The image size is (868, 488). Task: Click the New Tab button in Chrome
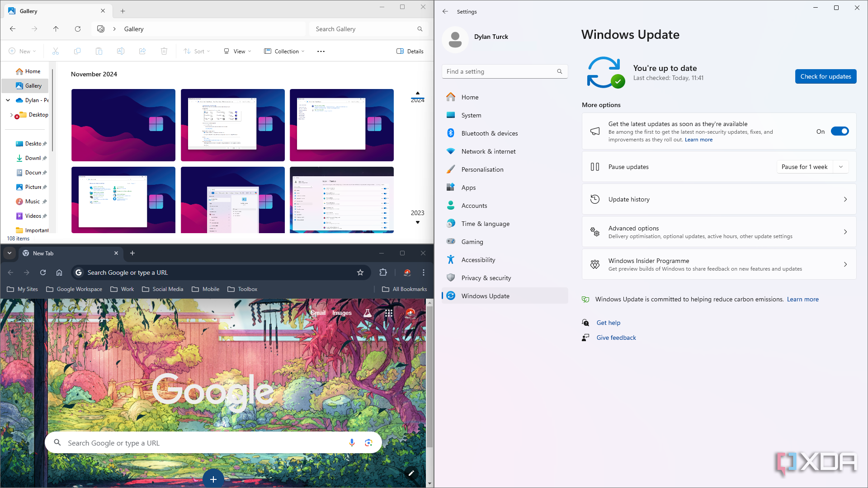click(x=132, y=253)
